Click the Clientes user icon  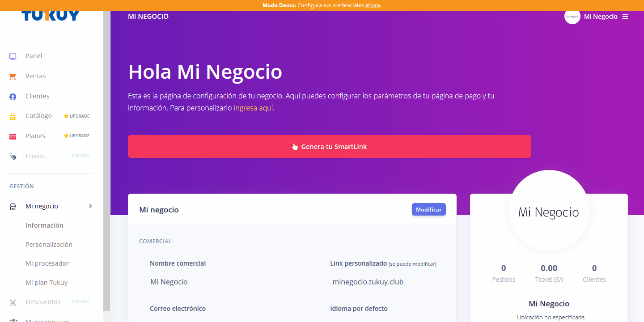point(13,97)
